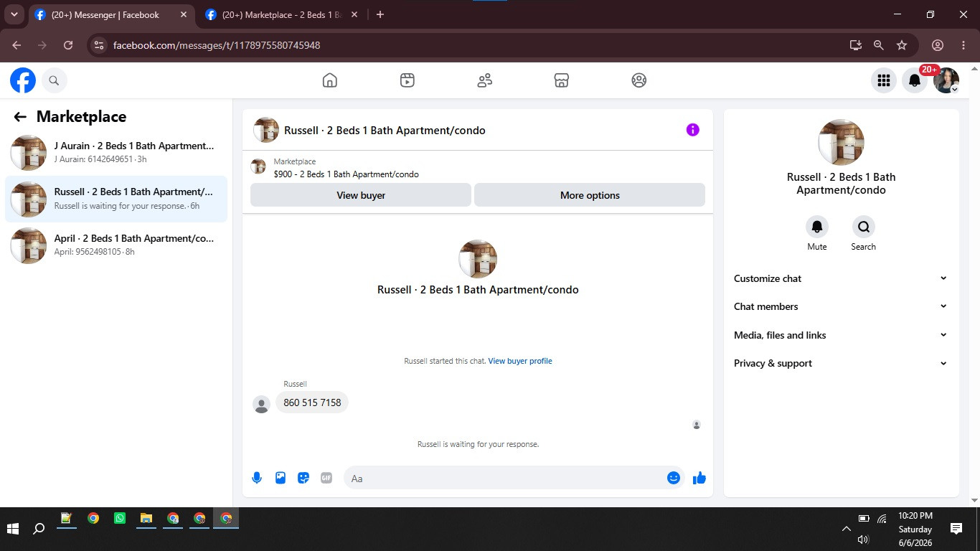The width and height of the screenshot is (980, 551).
Task: Expand the Customize chat section
Action: tap(841, 278)
